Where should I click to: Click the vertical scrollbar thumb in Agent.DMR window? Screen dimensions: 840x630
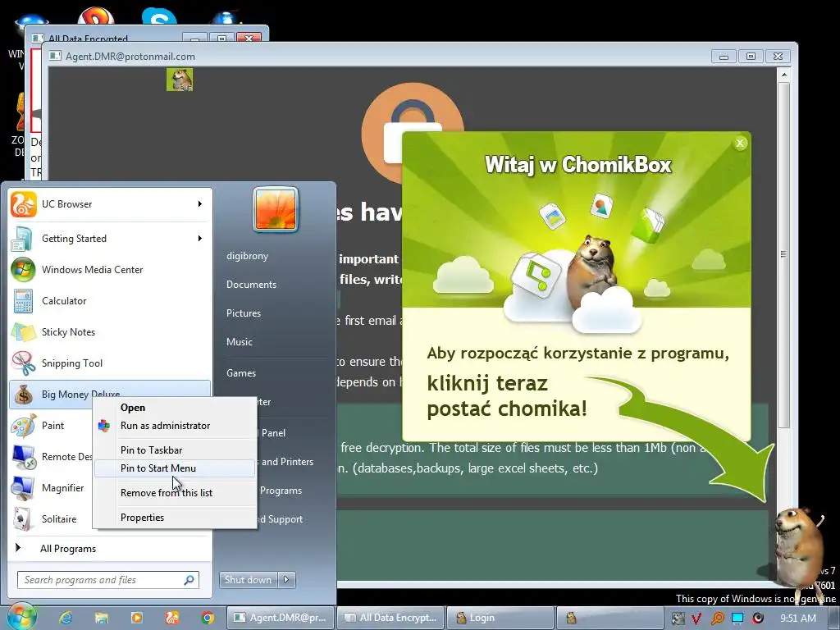coord(783,254)
